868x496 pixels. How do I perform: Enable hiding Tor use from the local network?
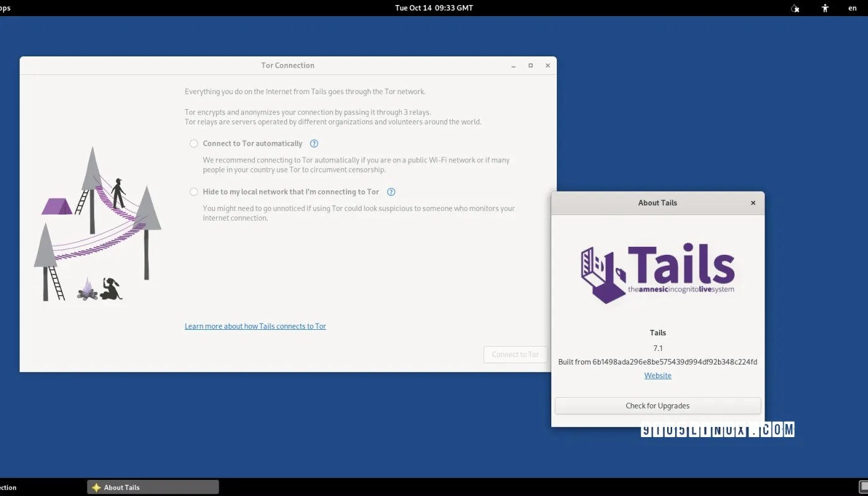(193, 192)
